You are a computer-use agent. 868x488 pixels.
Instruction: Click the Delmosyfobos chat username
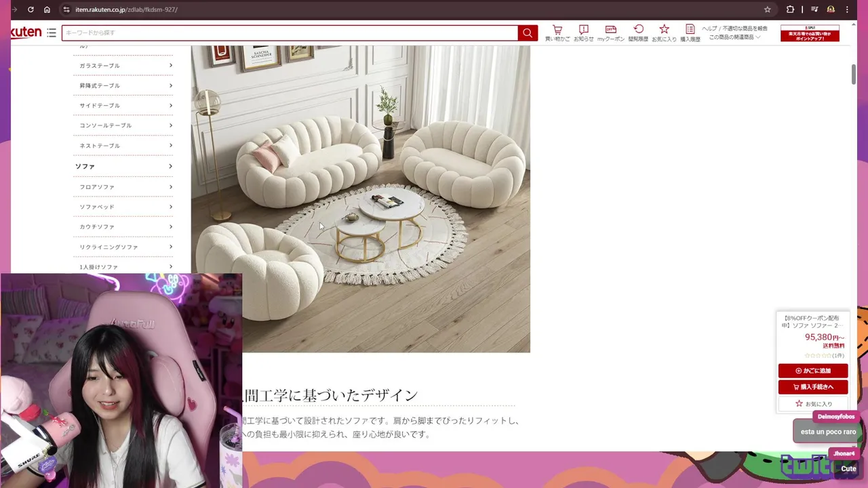[x=835, y=417]
